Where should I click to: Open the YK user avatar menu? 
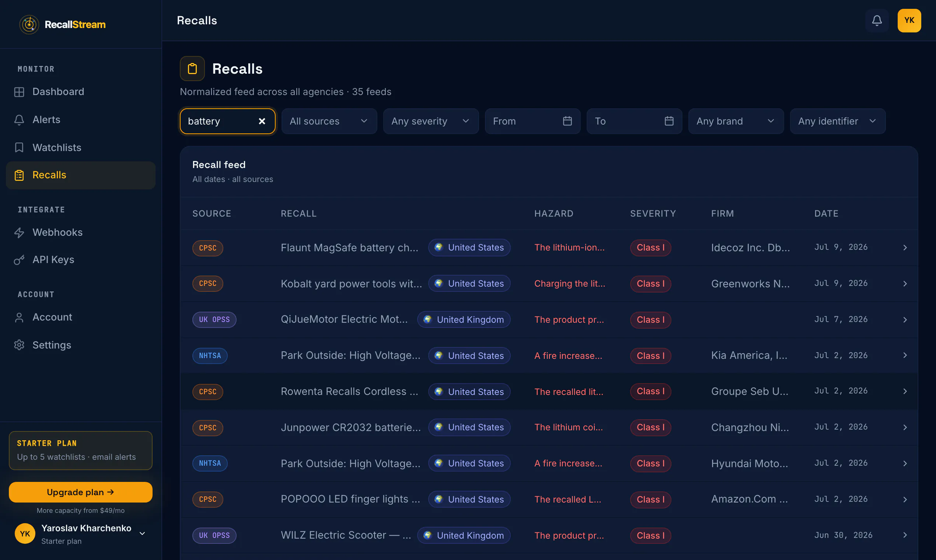click(x=909, y=20)
